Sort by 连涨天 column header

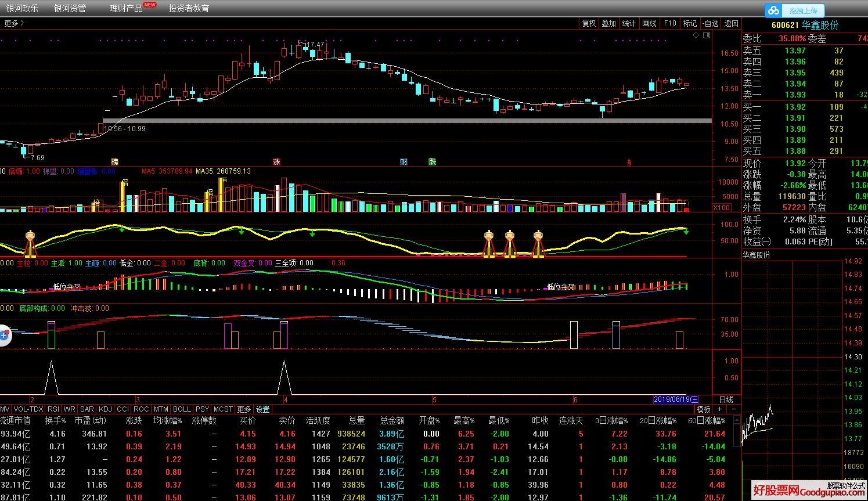coord(571,420)
